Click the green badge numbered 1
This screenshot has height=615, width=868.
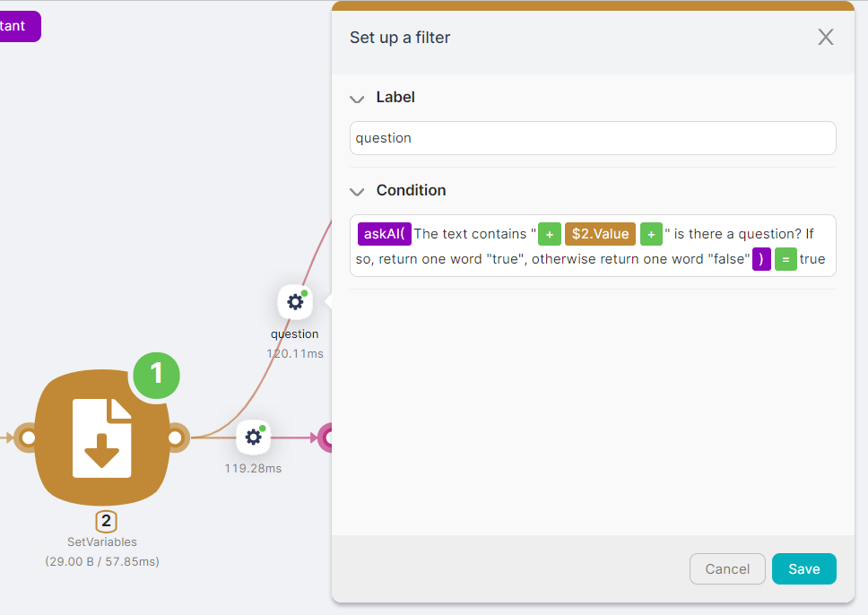point(157,372)
